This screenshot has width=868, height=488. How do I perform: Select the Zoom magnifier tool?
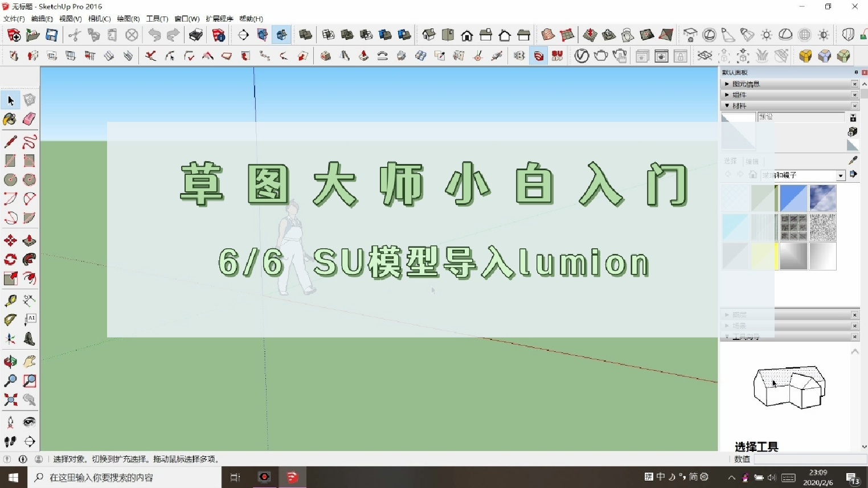click(10, 380)
